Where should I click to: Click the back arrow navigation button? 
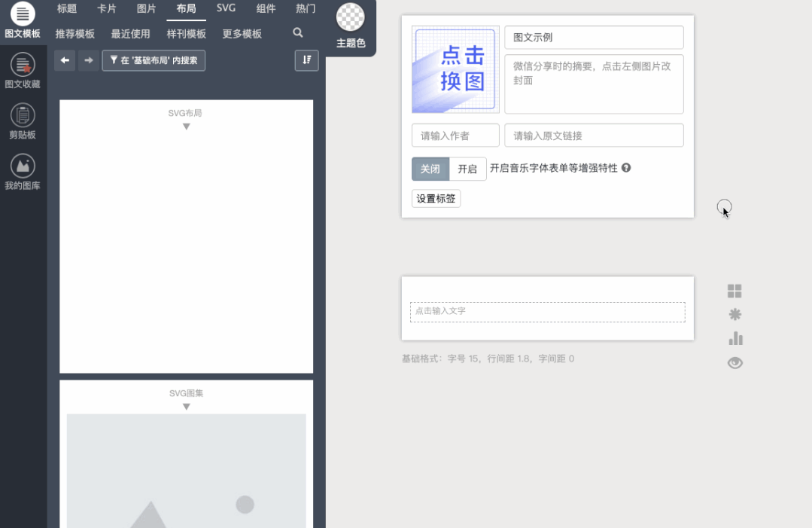coord(64,60)
